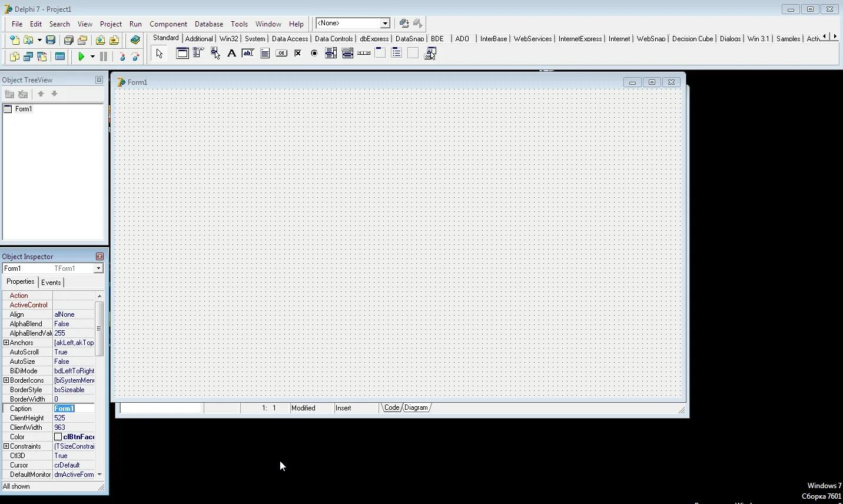Image resolution: width=843 pixels, height=504 pixels.
Task: Click the New Items toolbar icon
Action: [14, 40]
